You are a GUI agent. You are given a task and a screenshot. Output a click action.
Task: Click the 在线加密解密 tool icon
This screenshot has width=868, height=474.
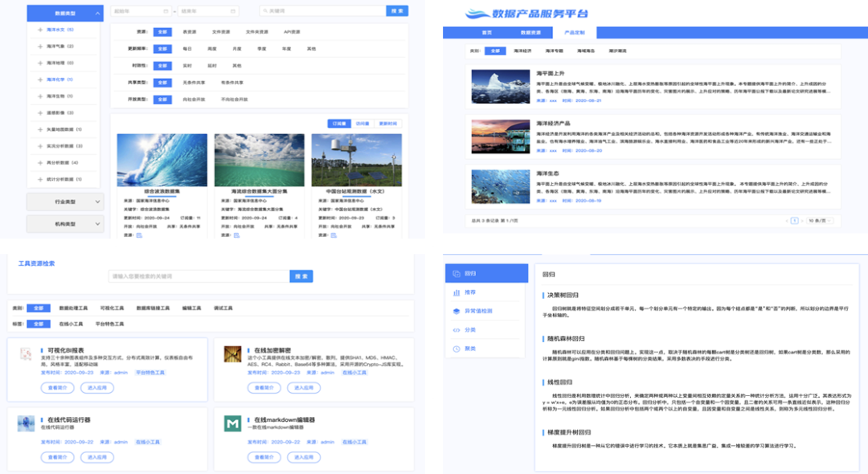pyautogui.click(x=232, y=354)
